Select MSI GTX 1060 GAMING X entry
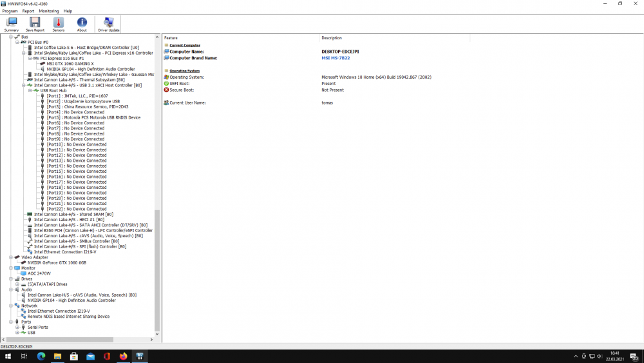644x363 pixels. pos(70,64)
